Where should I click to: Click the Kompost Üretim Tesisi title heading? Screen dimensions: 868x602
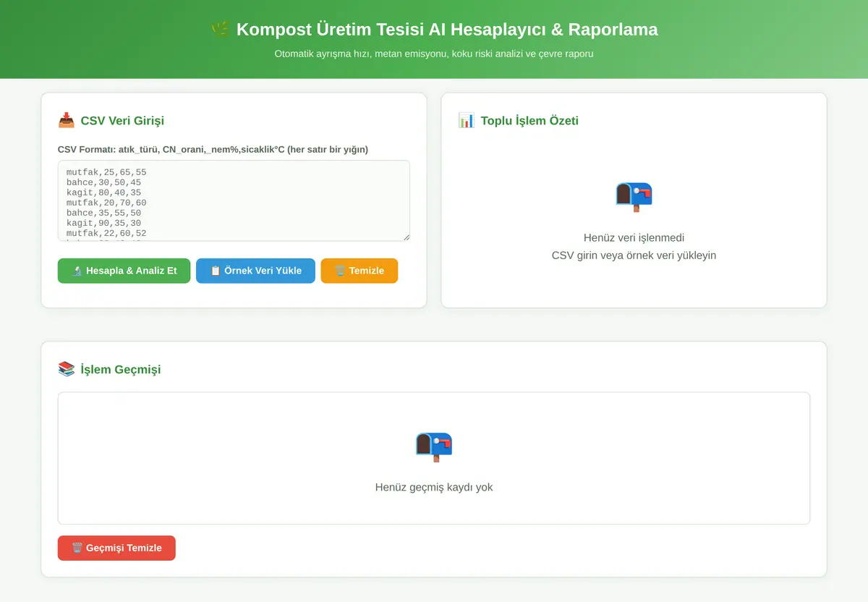(447, 30)
